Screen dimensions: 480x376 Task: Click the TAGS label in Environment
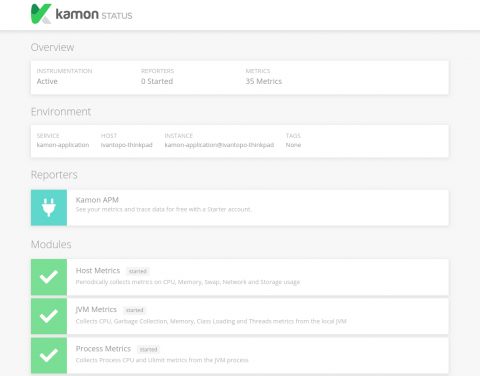293,136
